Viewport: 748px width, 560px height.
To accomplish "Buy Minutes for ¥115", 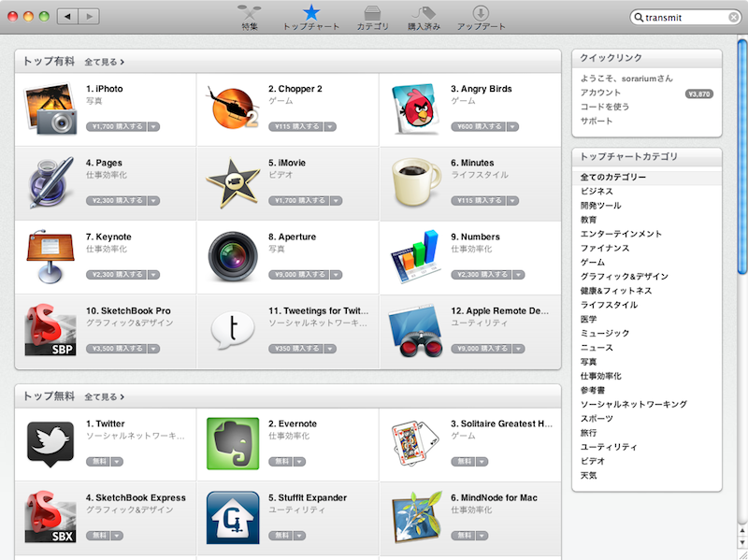I will click(479, 201).
